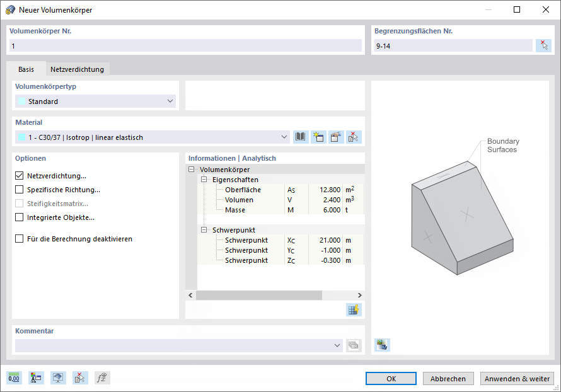Viewport: 561px width, 392px height.
Task: Open comment library icon next to Kommentar
Action: pyautogui.click(x=354, y=345)
